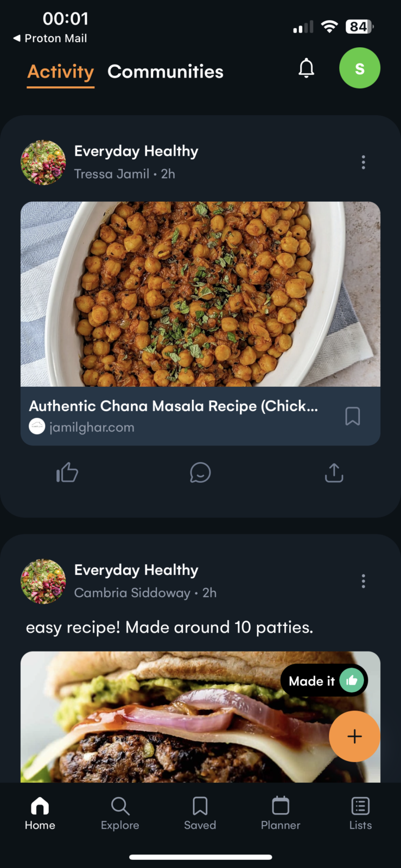Comment on the Chana Masala post

[x=200, y=473]
